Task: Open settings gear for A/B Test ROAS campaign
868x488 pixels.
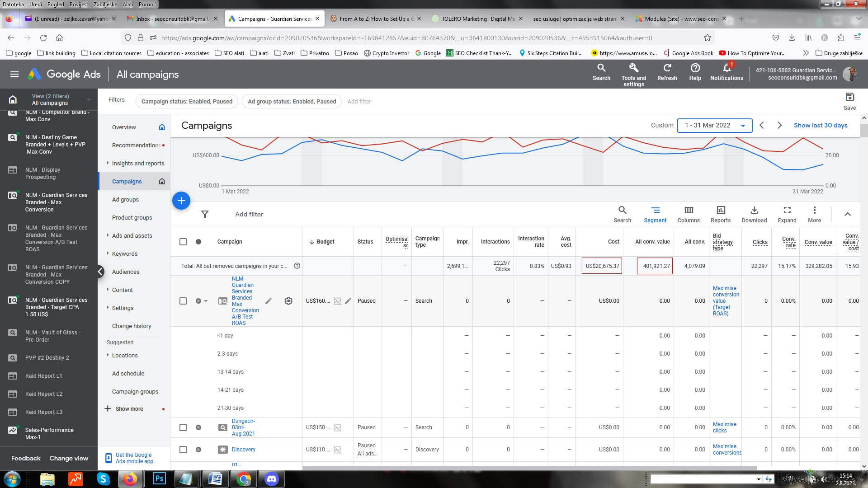Action: point(288,301)
